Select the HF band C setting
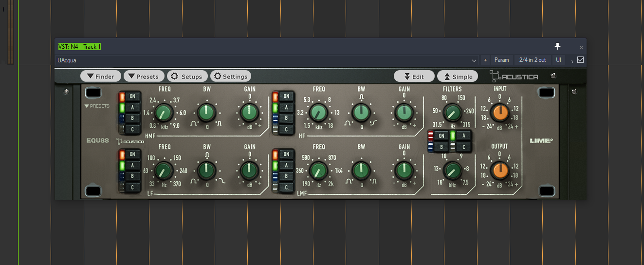This screenshot has width=644, height=265. pos(286,129)
